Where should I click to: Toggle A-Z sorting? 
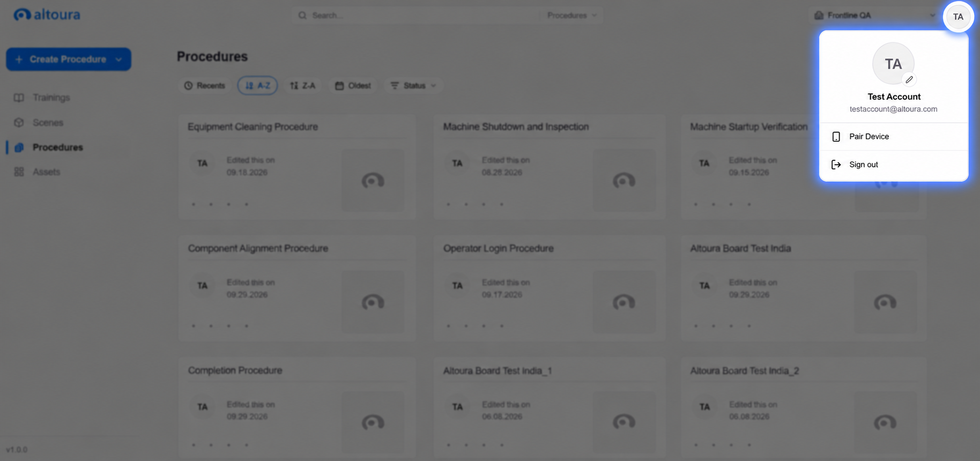click(x=258, y=86)
